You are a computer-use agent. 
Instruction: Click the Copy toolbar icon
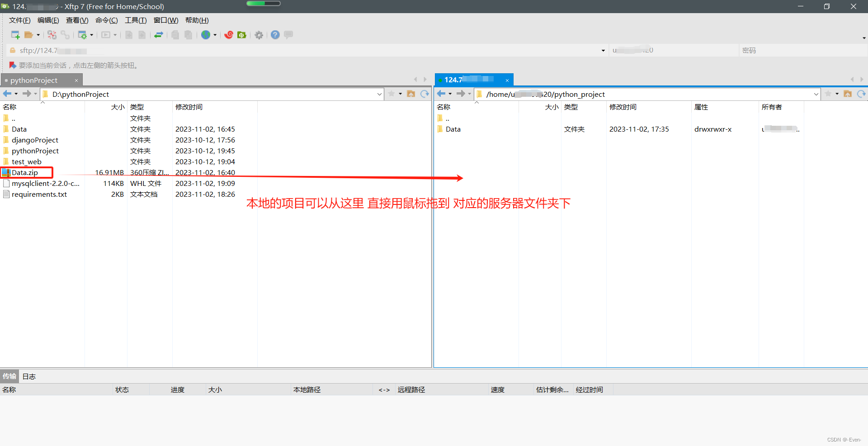175,35
